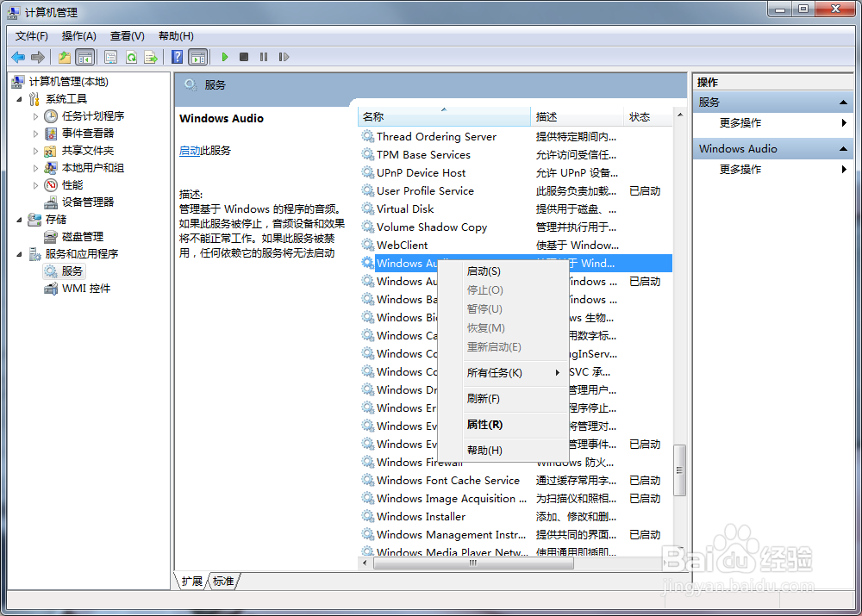The image size is (862, 616).
Task: Collapse System Tools (系统工具) tree arrow
Action: pyautogui.click(x=19, y=99)
